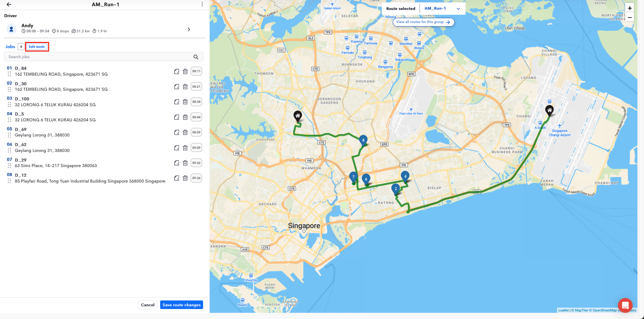Edit job D_100 with its edit icon

click(x=177, y=102)
